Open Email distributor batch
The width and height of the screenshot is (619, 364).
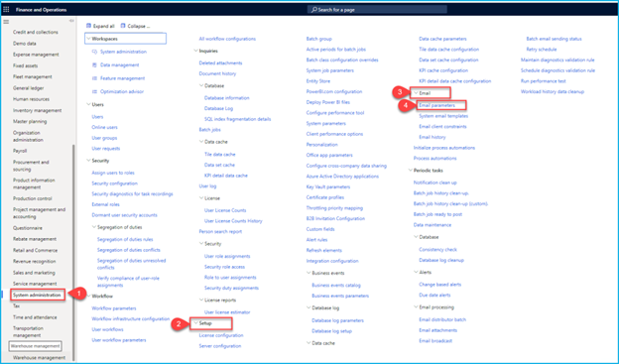click(x=442, y=319)
